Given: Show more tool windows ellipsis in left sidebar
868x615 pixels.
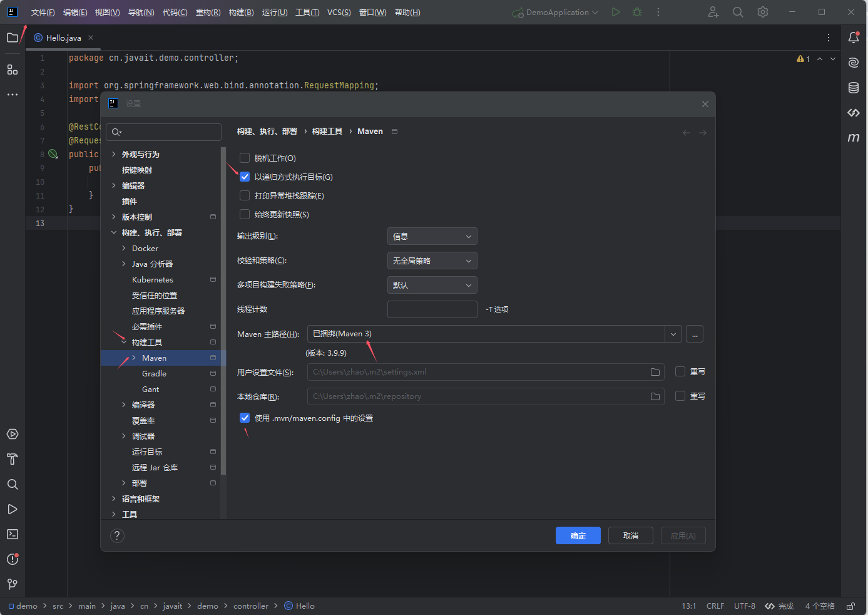Looking at the screenshot, I should point(13,95).
